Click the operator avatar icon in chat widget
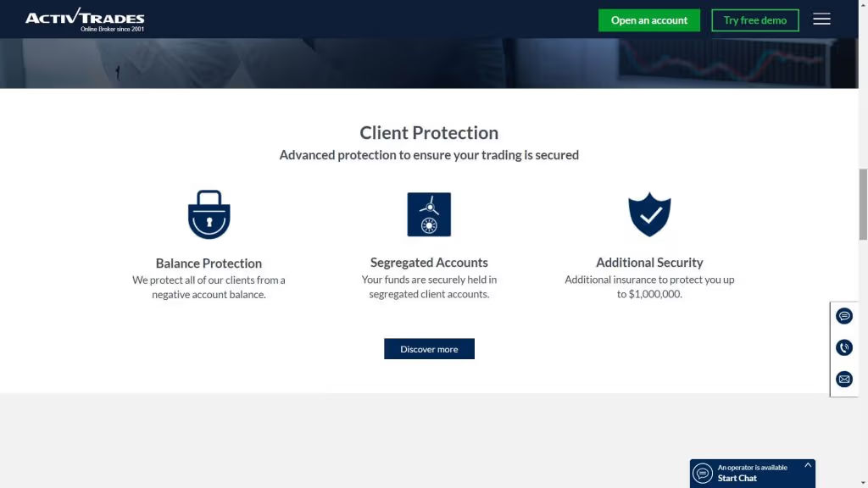 [x=703, y=473]
